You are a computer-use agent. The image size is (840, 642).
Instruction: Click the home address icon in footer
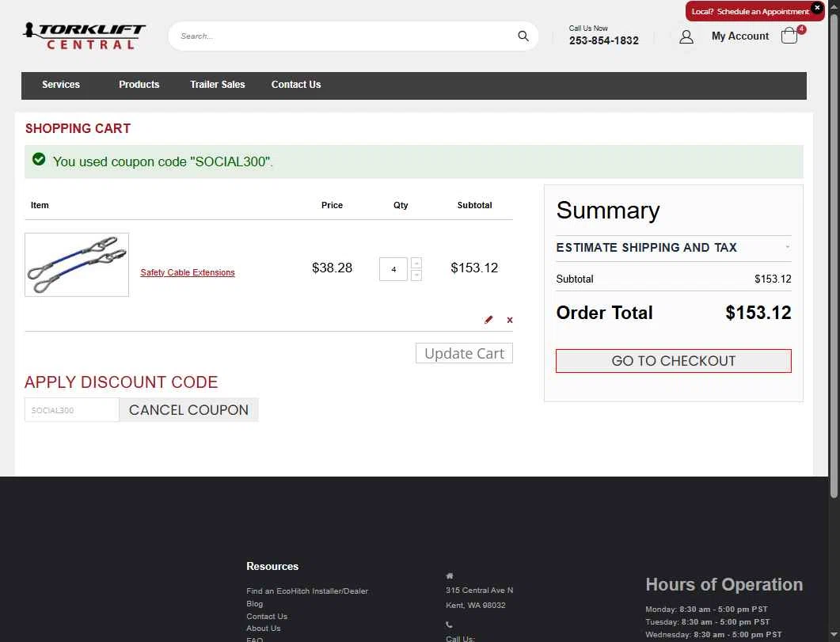coord(450,576)
